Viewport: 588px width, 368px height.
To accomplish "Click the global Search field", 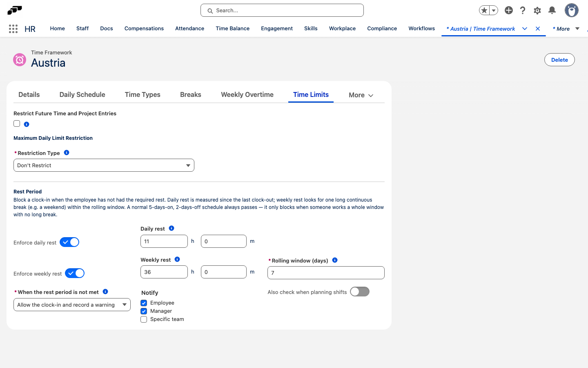I will (x=282, y=10).
